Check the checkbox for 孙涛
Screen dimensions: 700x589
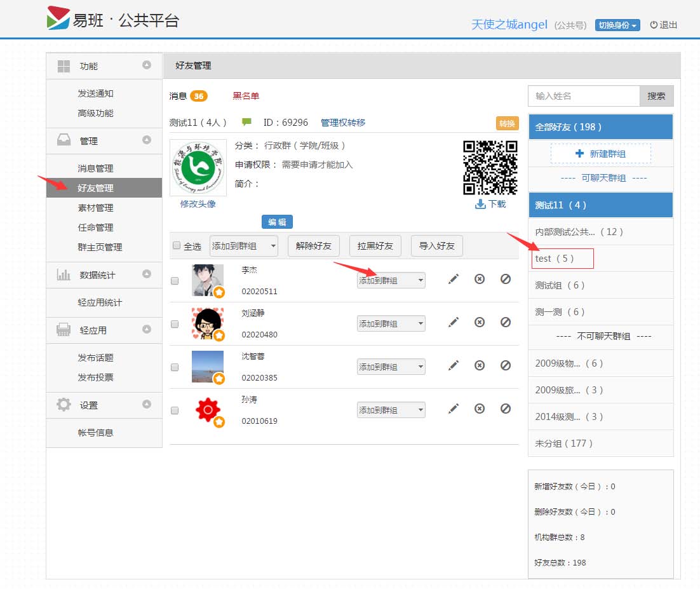pyautogui.click(x=175, y=410)
